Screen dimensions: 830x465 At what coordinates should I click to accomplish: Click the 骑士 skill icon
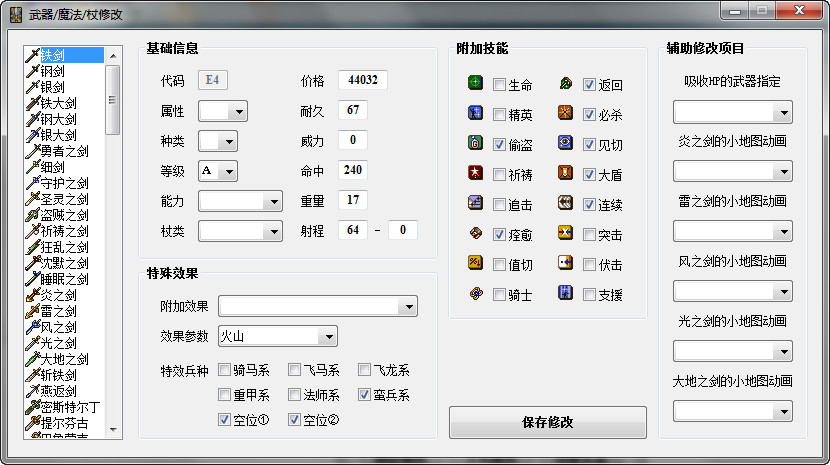[x=475, y=294]
